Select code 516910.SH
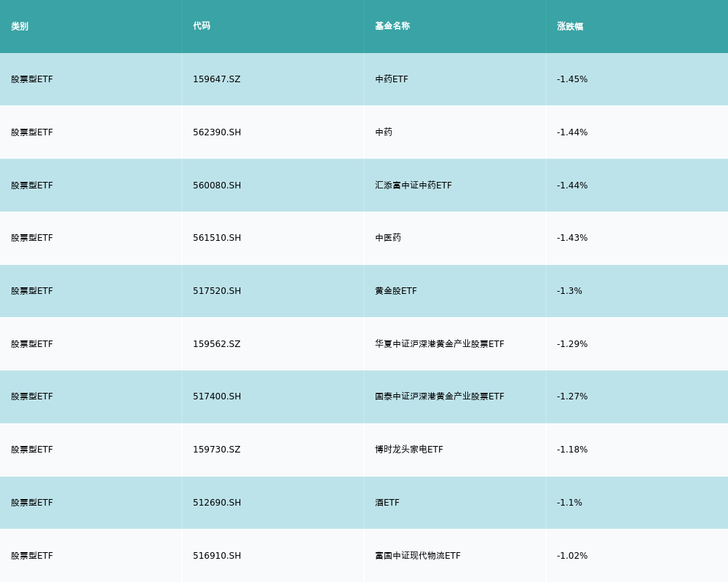Screen dimensions: 728x582 click(217, 556)
